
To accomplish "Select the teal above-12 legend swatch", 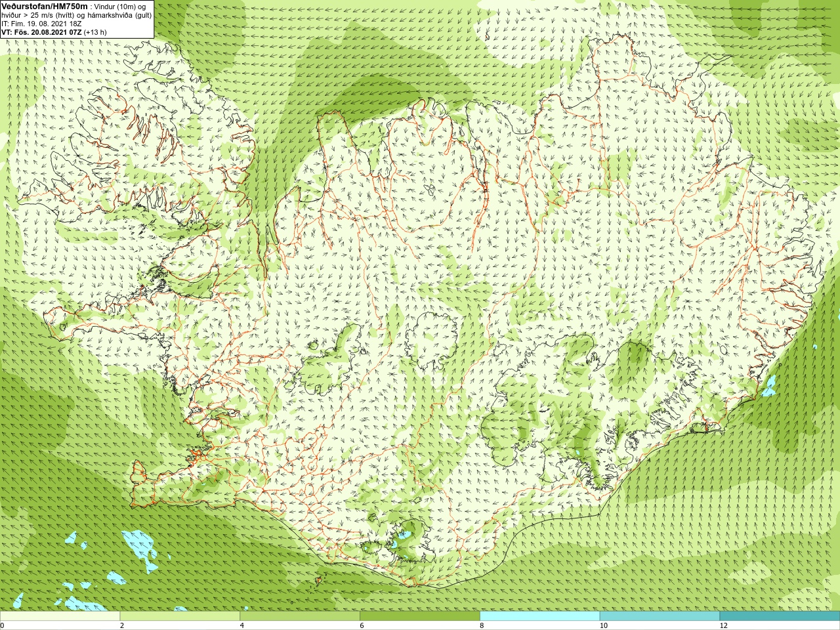I will tap(780, 616).
